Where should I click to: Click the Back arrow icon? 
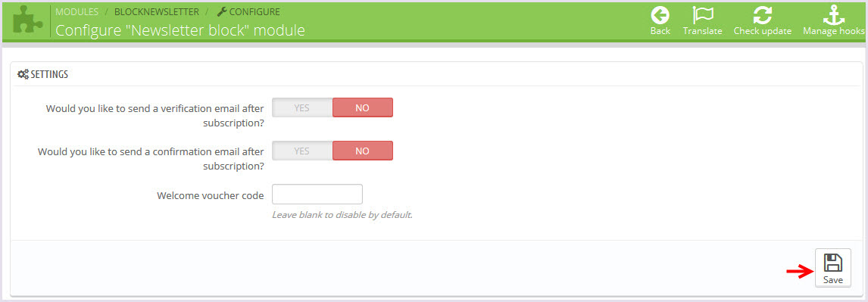click(660, 15)
